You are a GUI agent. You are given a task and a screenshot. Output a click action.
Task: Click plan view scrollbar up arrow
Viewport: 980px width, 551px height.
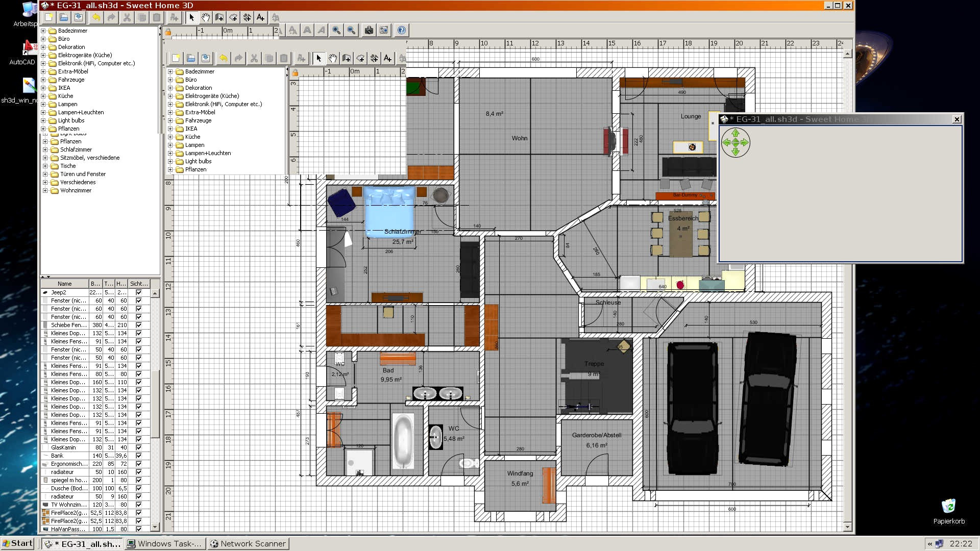click(x=847, y=54)
